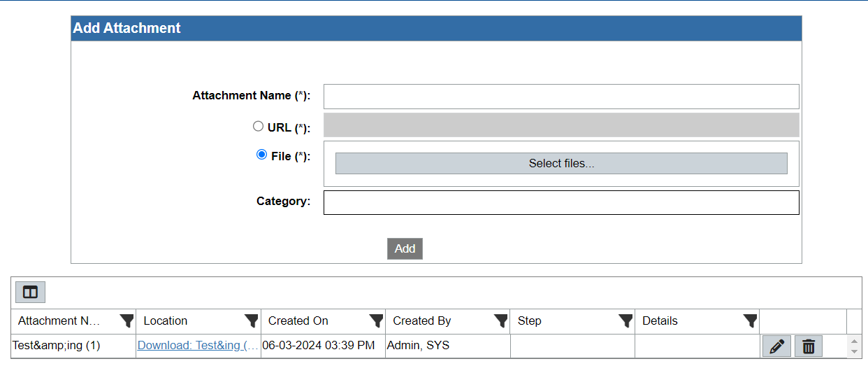868x366 pixels.
Task: Open the Download: Test&ing link
Action: pyautogui.click(x=198, y=345)
